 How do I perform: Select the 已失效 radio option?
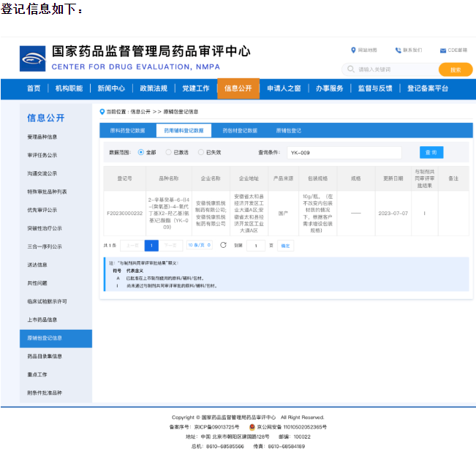200,152
